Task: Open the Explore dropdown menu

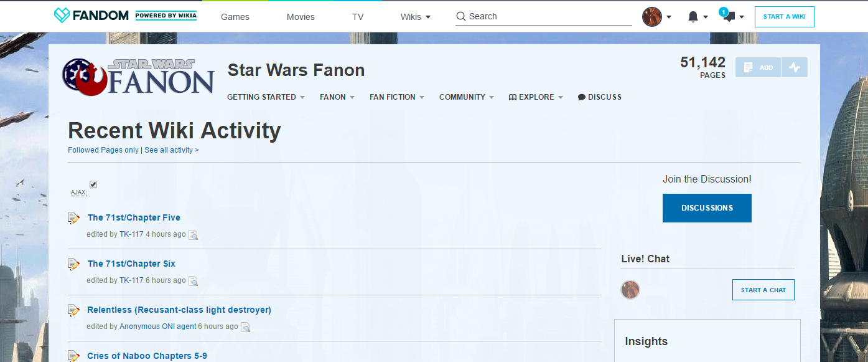Action: pyautogui.click(x=536, y=97)
